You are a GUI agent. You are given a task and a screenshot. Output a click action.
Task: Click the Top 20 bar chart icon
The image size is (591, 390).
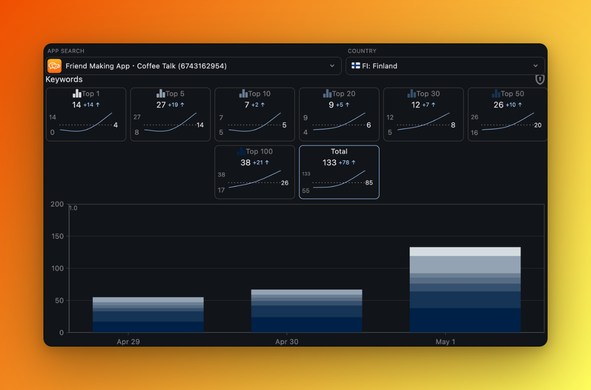click(327, 93)
